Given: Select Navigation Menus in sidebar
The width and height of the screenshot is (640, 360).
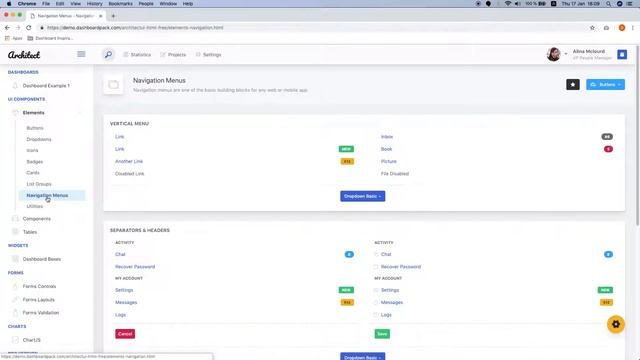Looking at the screenshot, I should (52, 196).
